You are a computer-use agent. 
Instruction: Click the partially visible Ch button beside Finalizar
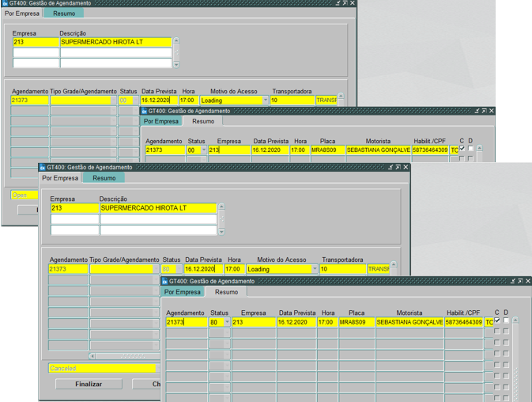[x=146, y=384]
